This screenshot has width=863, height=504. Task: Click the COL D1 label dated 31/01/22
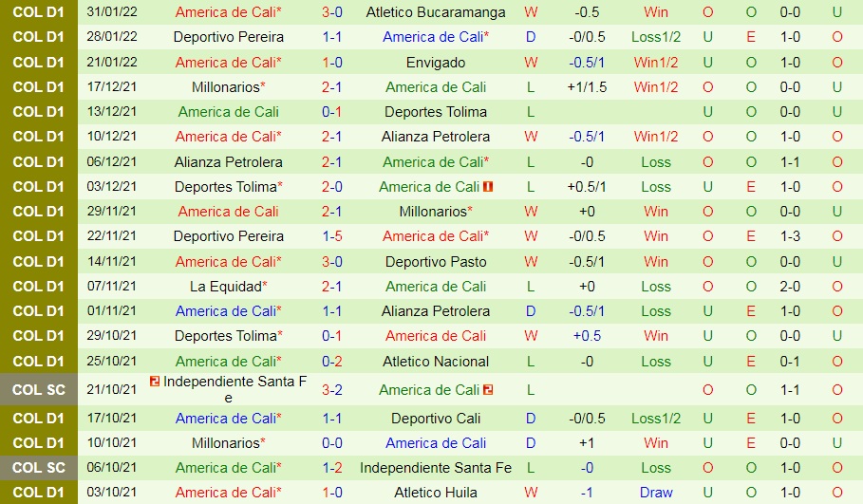39,12
